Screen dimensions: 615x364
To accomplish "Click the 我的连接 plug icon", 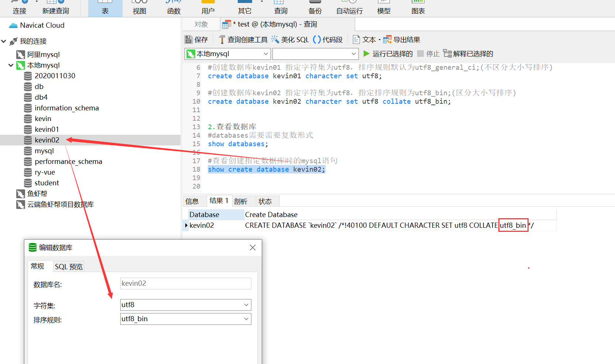I will click(x=14, y=41).
